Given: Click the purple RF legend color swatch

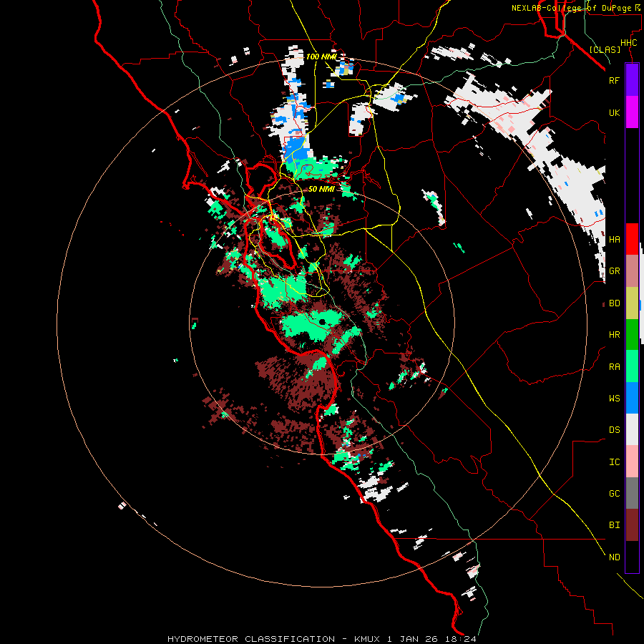Looking at the screenshot, I should (632, 80).
